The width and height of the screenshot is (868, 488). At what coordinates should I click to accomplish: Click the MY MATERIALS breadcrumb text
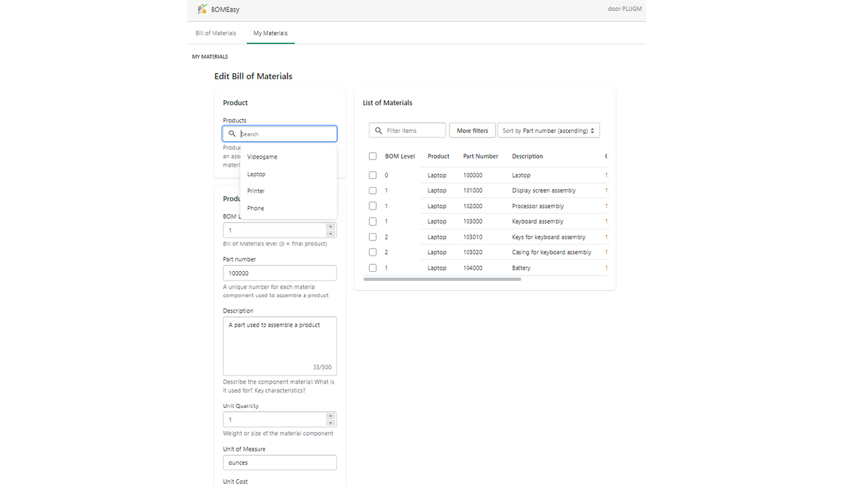210,57
